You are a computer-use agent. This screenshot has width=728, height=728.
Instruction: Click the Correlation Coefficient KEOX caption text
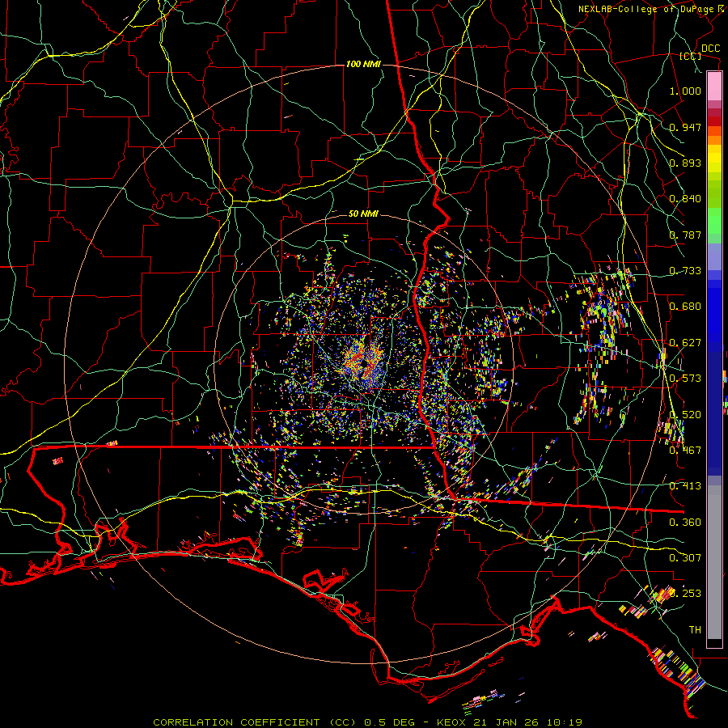367,722
